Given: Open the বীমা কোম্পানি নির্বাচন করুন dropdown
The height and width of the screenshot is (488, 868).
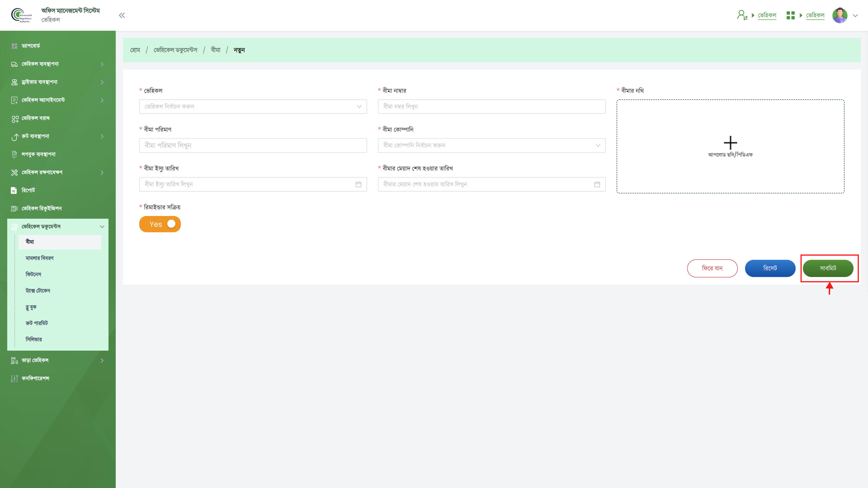Looking at the screenshot, I should pyautogui.click(x=492, y=145).
